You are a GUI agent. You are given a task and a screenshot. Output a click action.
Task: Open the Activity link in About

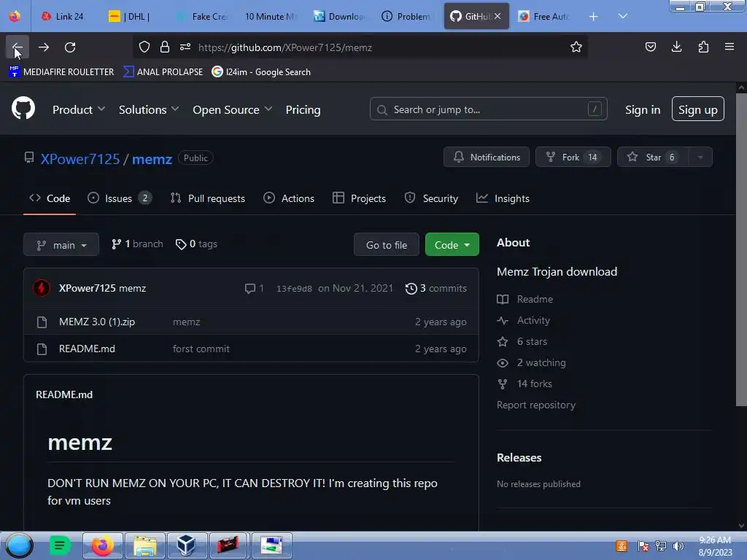[524, 321]
